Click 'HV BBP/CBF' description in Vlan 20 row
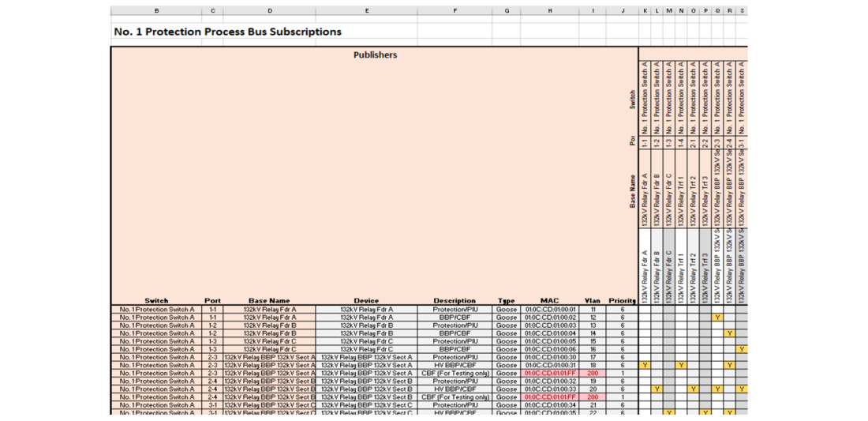868x421 pixels. coord(455,389)
